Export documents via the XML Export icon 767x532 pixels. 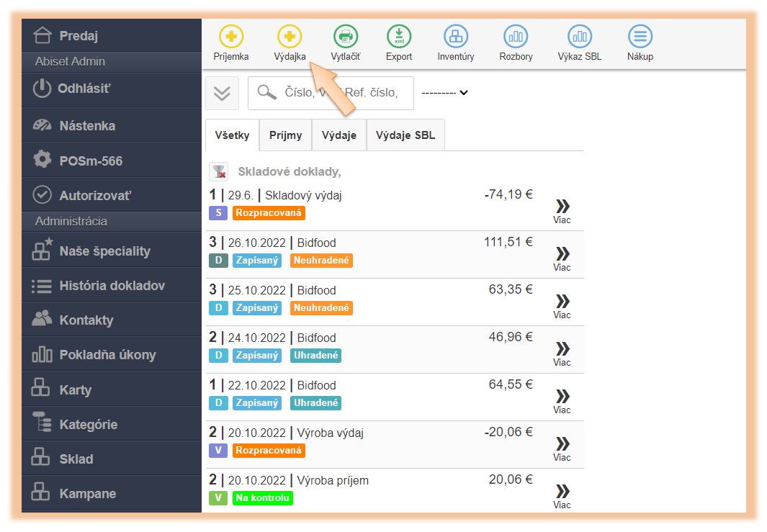(x=399, y=36)
